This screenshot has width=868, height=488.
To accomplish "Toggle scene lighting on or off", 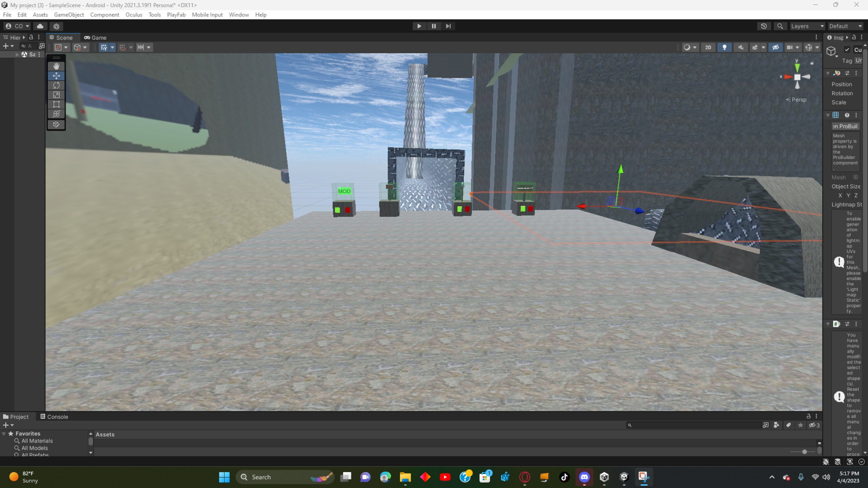I will click(x=725, y=47).
